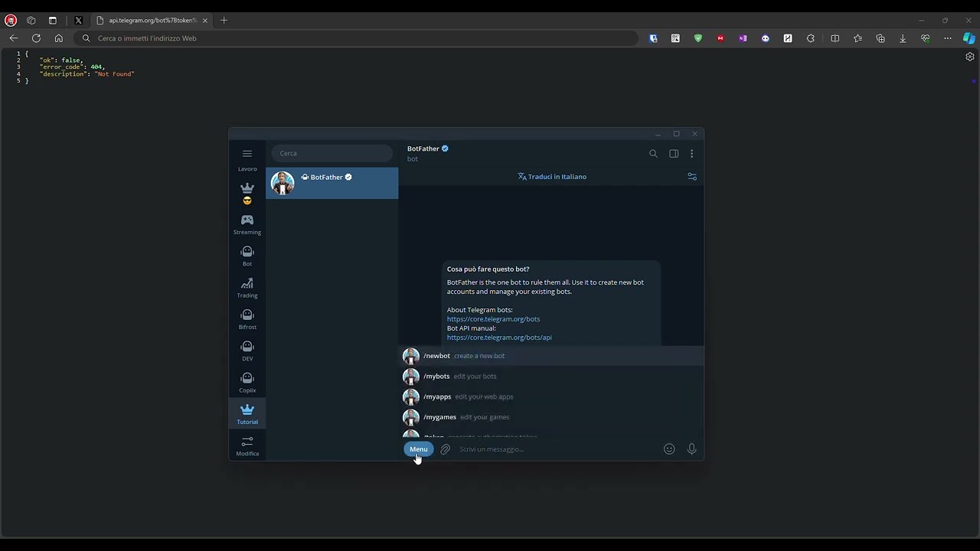Open the pinned X tab
The image size is (980, 551).
(x=78, y=21)
